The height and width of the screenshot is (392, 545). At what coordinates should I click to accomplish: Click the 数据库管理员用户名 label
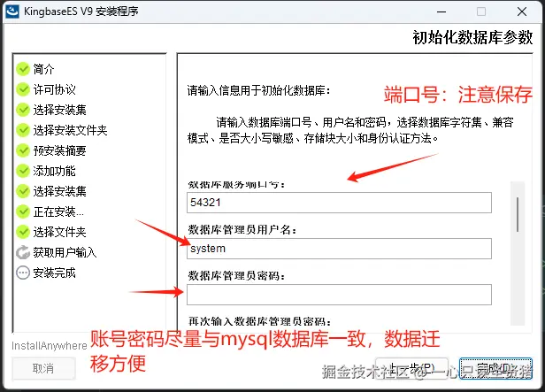[x=242, y=230]
